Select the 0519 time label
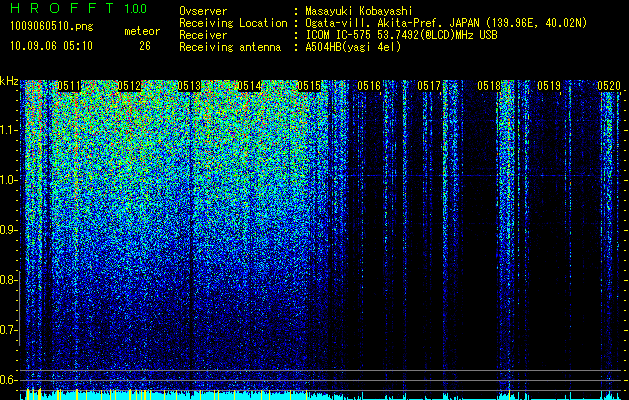 click(549, 86)
